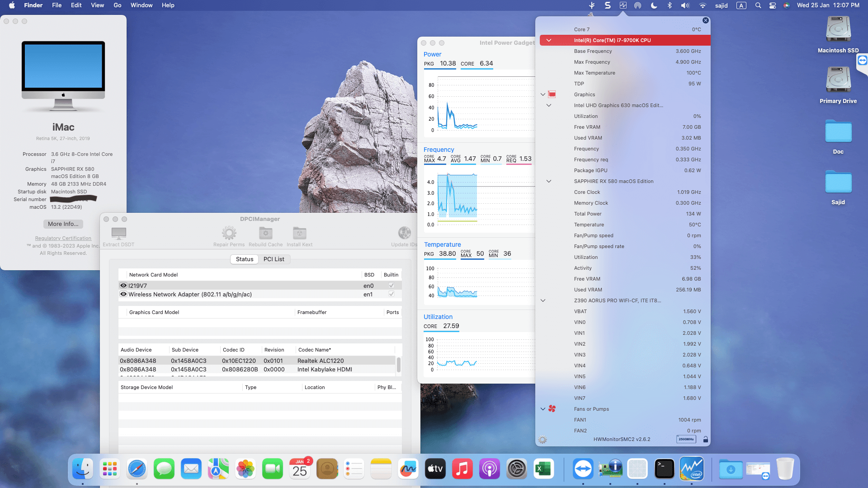Switch to Status tab in DPCIManager
This screenshot has height=488, width=868.
pyautogui.click(x=244, y=259)
